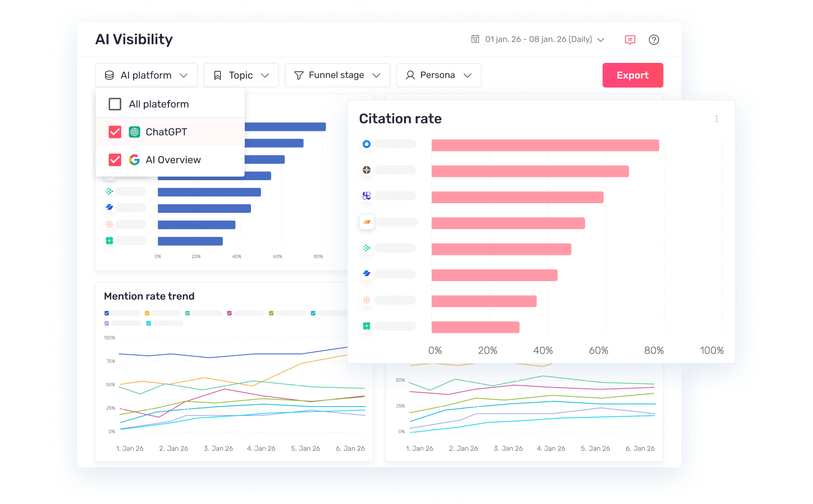The width and height of the screenshot is (813, 504).
Task: Click the Export button
Action: tap(633, 75)
